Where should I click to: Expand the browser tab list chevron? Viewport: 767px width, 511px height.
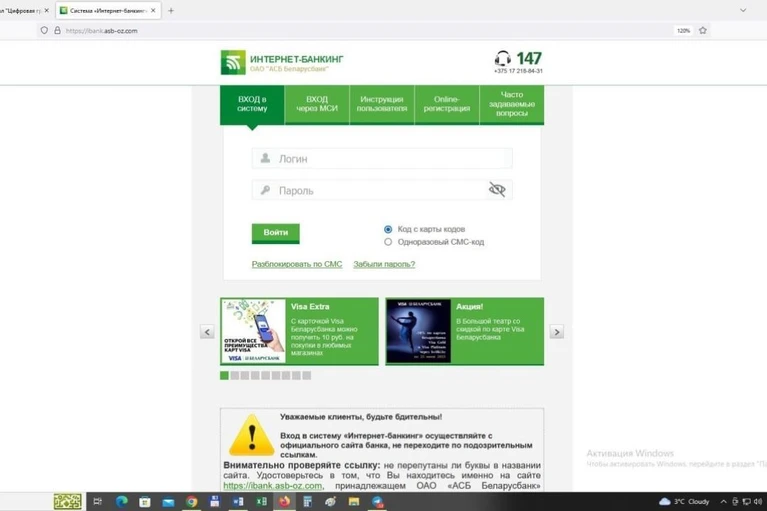743,10
